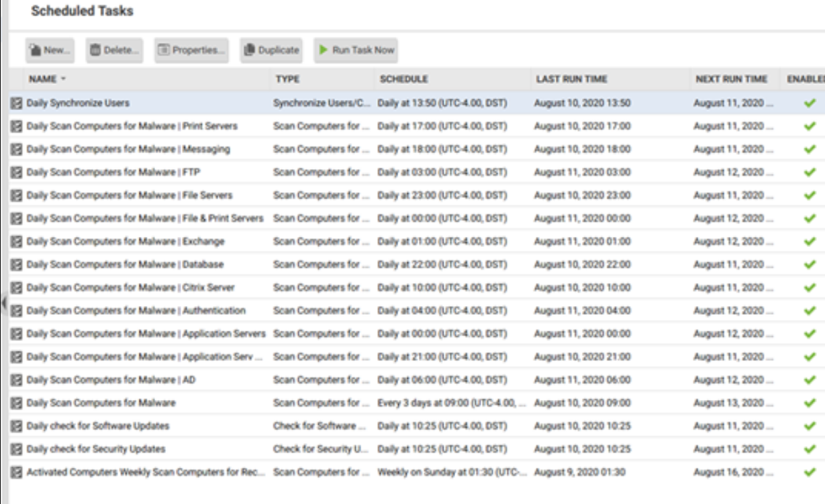
Task: Click enabled checkmark of Messaging scan row
Action: [x=810, y=149]
